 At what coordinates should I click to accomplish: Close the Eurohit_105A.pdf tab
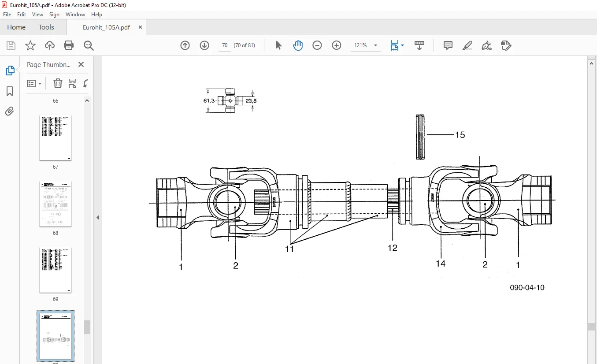140,27
